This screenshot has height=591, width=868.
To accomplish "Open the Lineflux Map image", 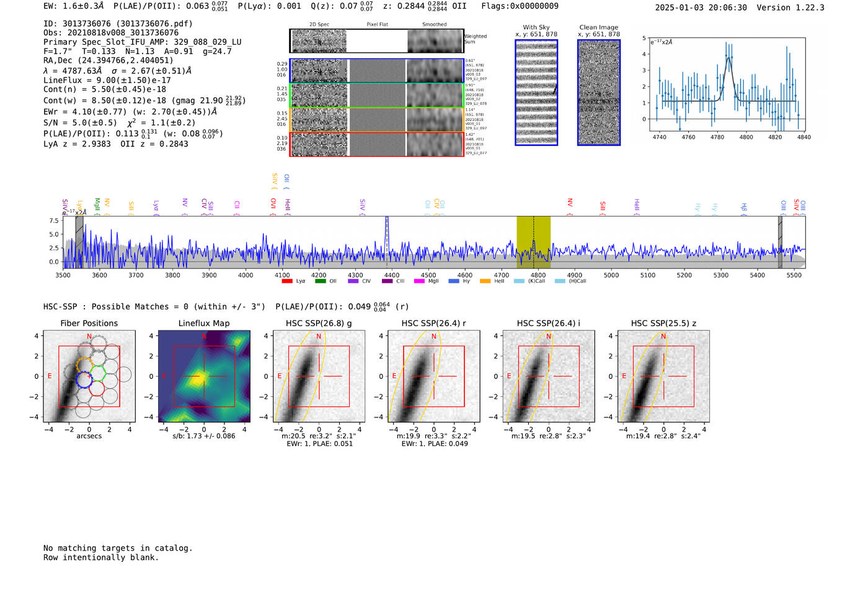I will coord(204,376).
